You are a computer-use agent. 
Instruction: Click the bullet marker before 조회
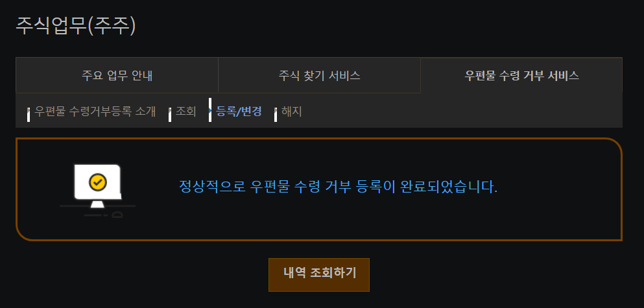click(170, 114)
